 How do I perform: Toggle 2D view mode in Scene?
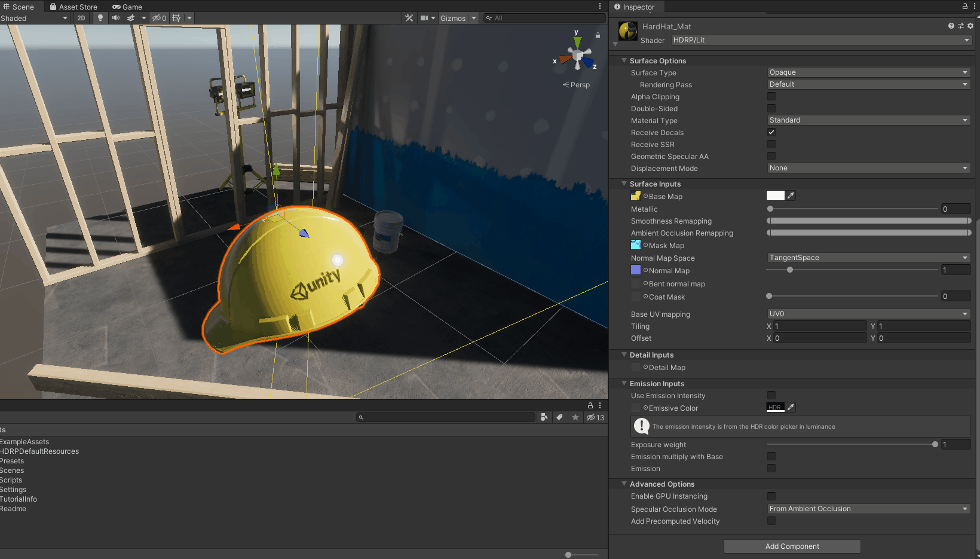point(81,18)
